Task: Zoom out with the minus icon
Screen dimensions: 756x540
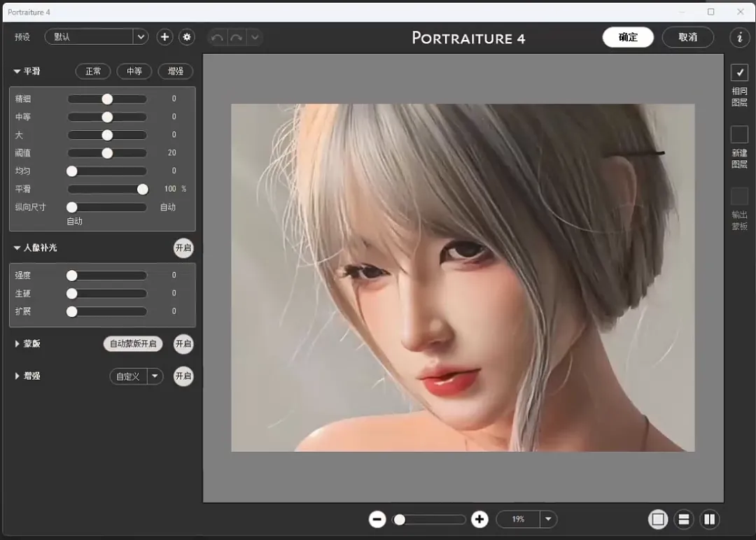Action: 377,519
